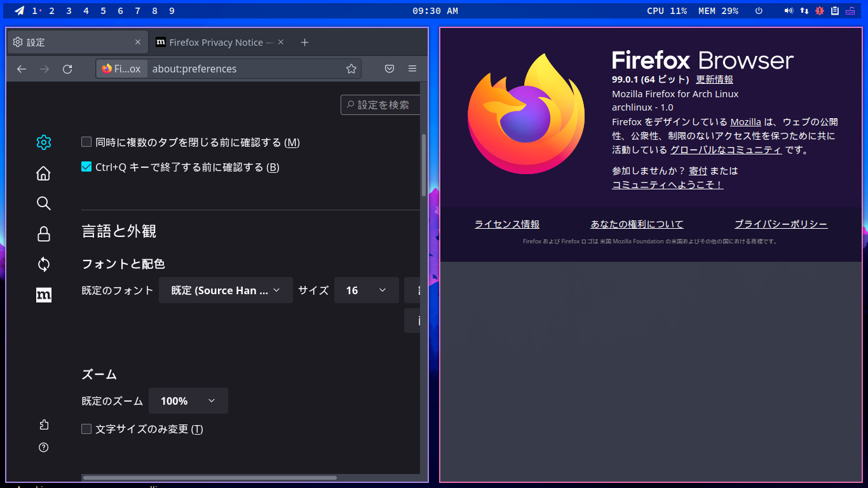
Task: Open the Sync settings category
Action: pos(43,264)
